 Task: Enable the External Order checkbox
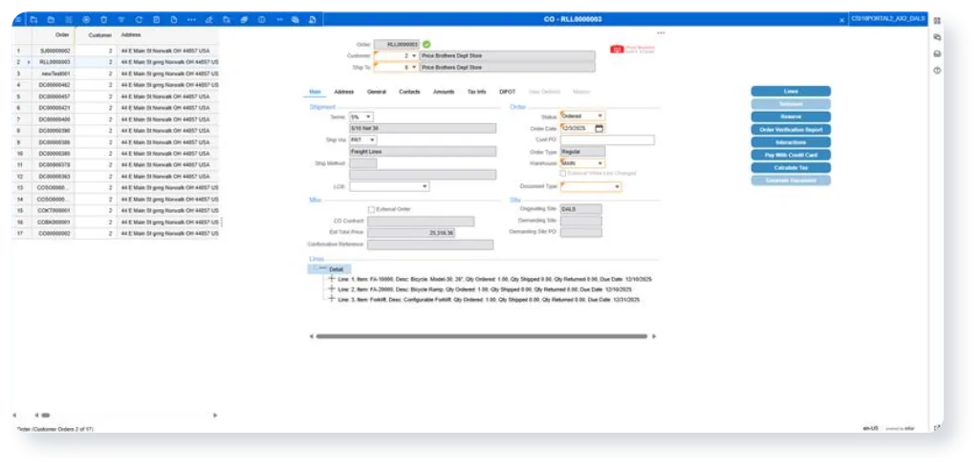click(x=372, y=209)
